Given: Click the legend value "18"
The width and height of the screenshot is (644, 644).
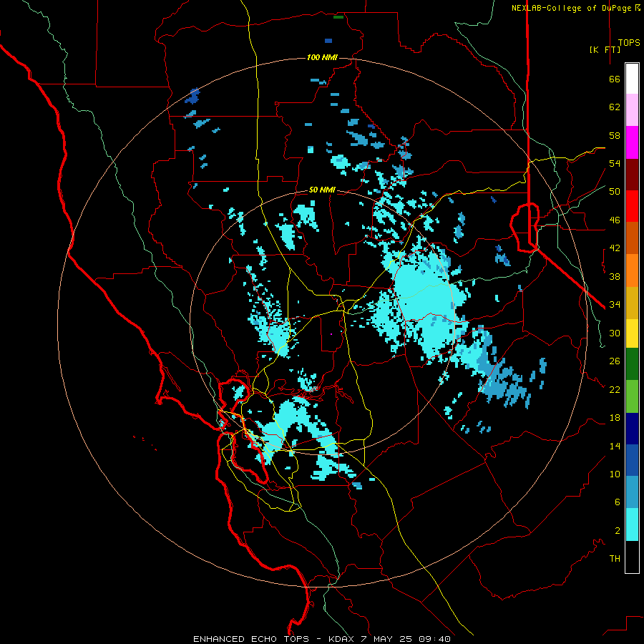Looking at the screenshot, I should pos(615,418).
